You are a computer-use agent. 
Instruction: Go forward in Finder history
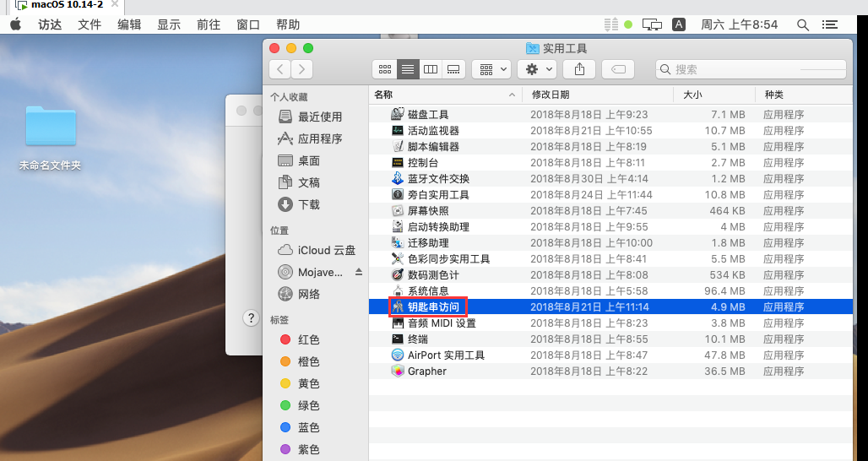301,69
